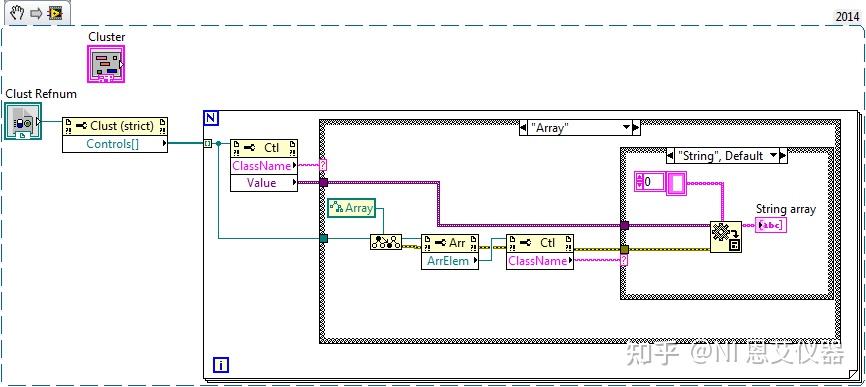Click the Value property row
Image resolution: width=866 pixels, height=387 pixels.
tap(264, 183)
